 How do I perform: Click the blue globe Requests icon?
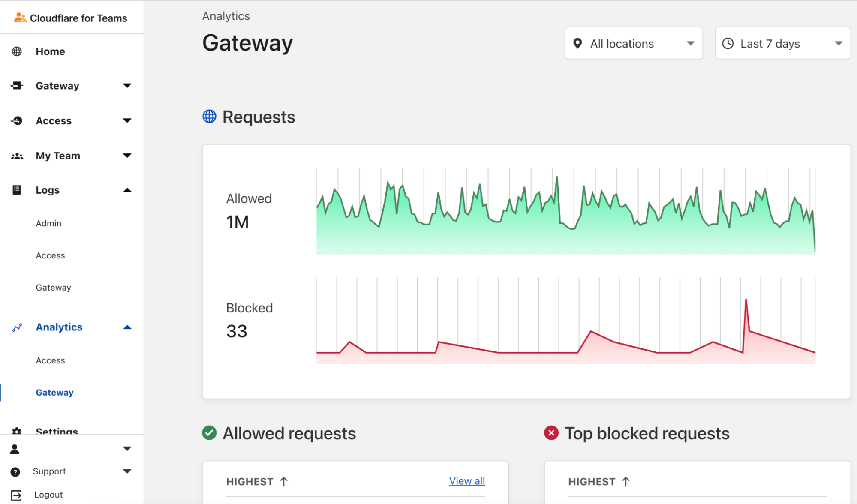209,116
